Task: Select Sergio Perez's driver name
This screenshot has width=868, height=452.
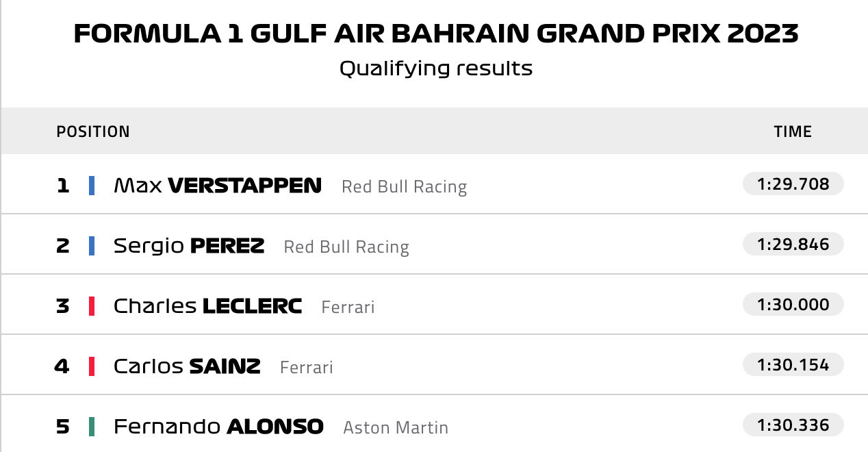Action: [188, 246]
